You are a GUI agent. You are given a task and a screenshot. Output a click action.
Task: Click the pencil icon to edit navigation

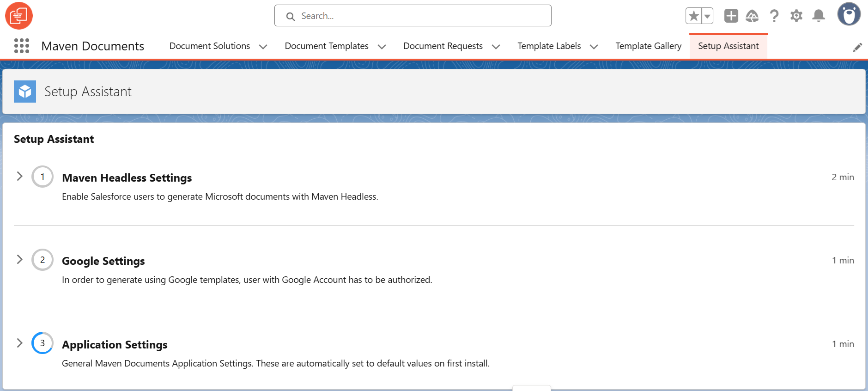[857, 47]
